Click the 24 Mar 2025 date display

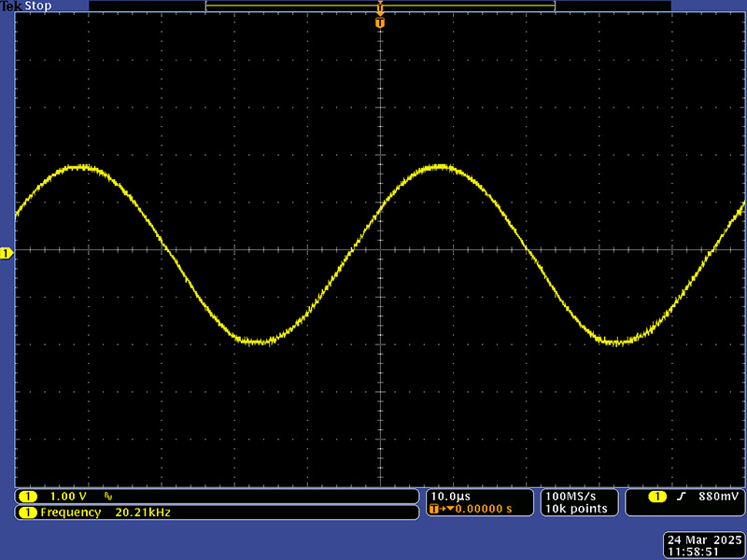coord(704,539)
